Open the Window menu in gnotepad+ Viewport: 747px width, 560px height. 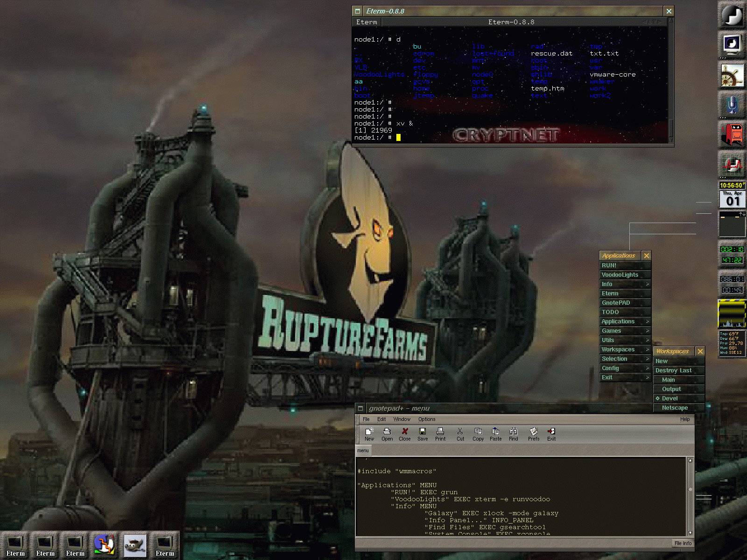[402, 419]
